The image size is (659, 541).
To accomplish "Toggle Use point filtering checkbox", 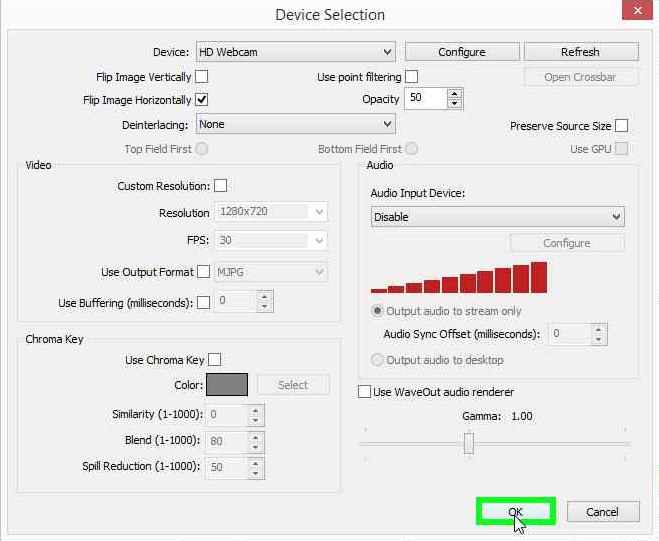I will [x=412, y=77].
